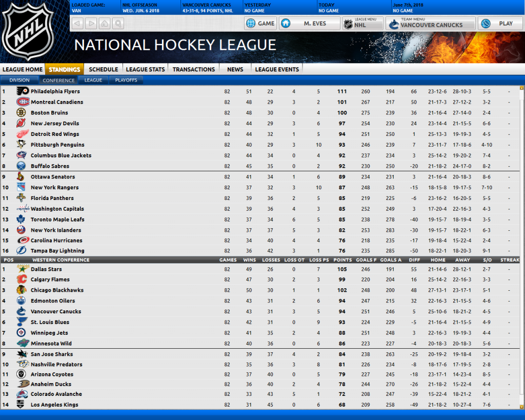Sort by STREAK column header

[510, 260]
